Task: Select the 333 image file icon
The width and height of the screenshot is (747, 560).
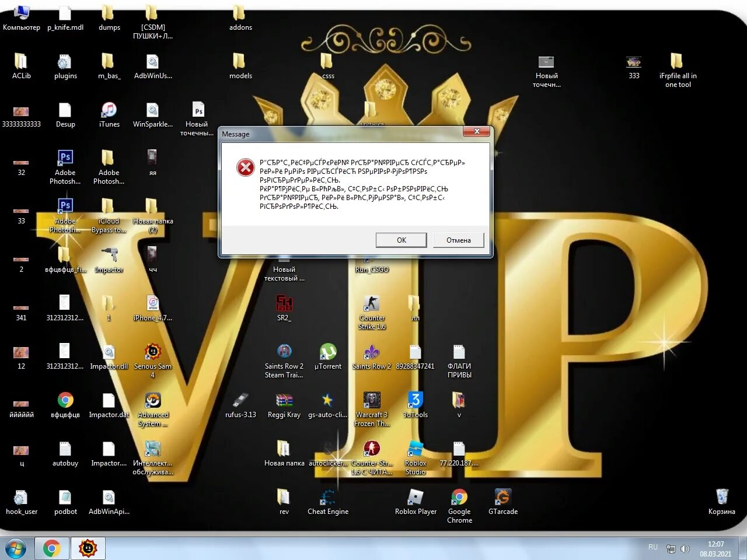Action: pos(634,66)
